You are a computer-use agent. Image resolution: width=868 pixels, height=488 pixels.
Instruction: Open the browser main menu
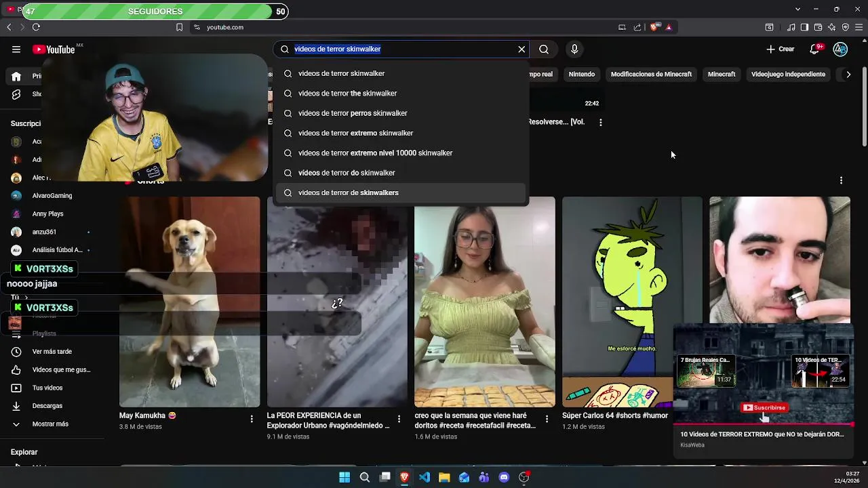tap(859, 27)
